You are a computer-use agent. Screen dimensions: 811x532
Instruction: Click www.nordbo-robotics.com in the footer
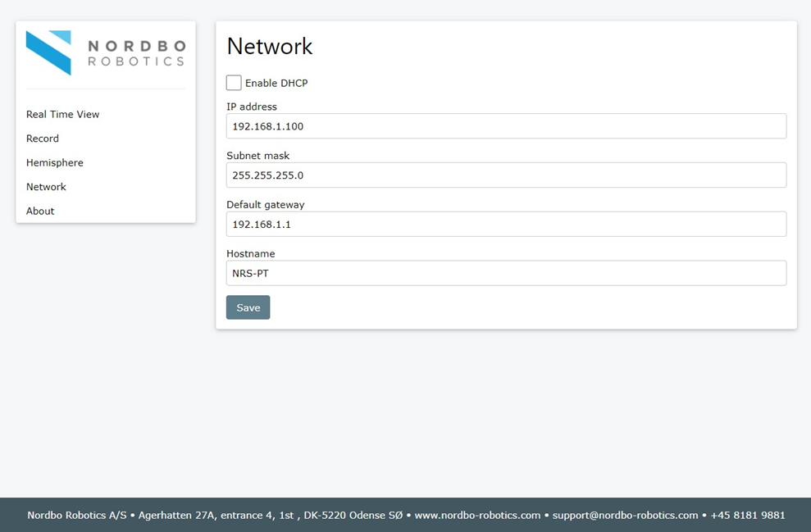(x=477, y=516)
